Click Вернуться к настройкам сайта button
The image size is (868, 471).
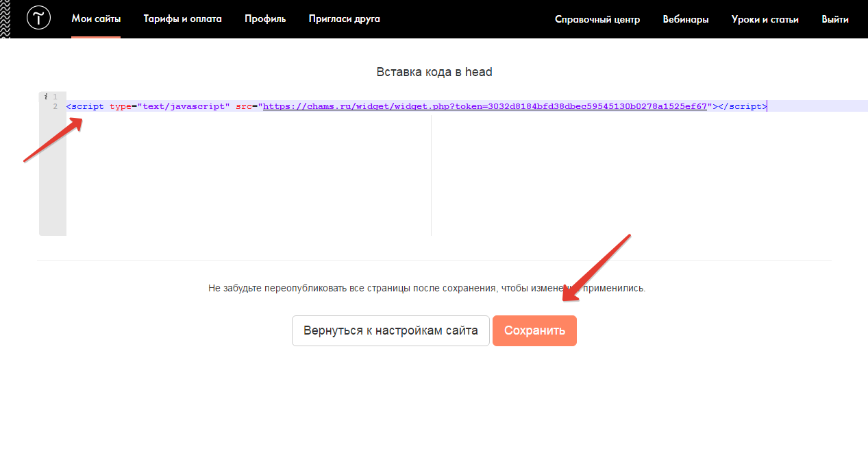point(390,330)
